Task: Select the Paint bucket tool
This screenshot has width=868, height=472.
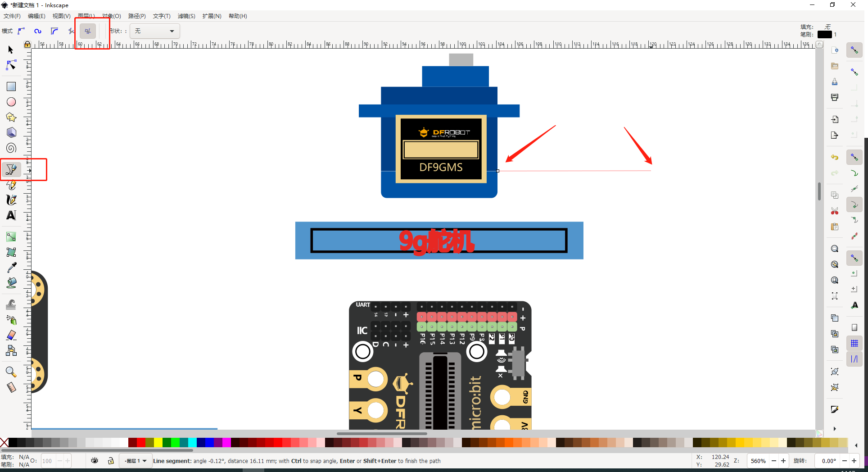Action: pos(11,283)
